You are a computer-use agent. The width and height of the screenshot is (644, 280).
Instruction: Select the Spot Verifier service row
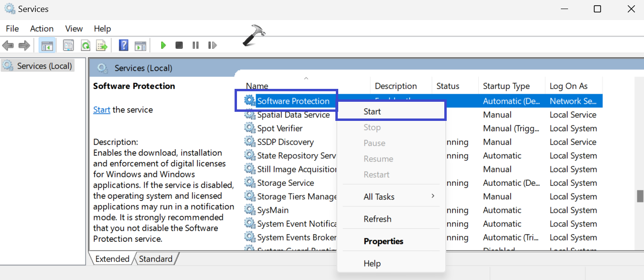(x=279, y=128)
